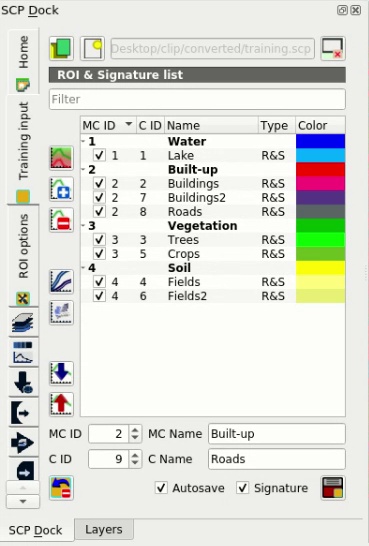Click the reset training input icon
The width and height of the screenshot is (369, 546).
333,48
